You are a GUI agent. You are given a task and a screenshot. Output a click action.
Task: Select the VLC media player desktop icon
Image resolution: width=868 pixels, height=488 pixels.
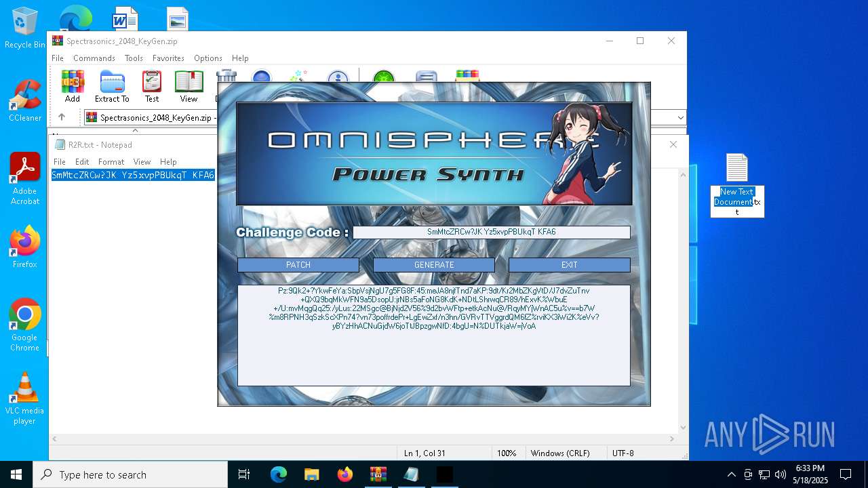point(24,399)
